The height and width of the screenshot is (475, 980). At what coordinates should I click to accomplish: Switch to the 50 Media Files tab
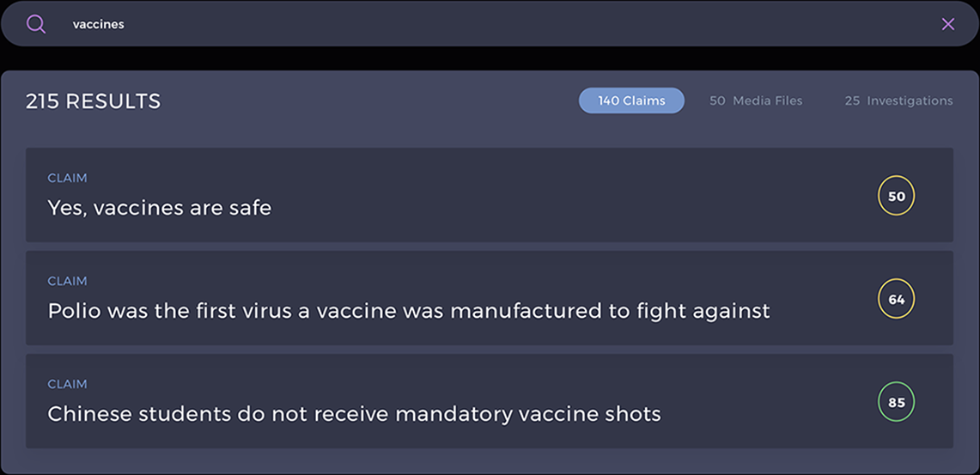coord(756,100)
